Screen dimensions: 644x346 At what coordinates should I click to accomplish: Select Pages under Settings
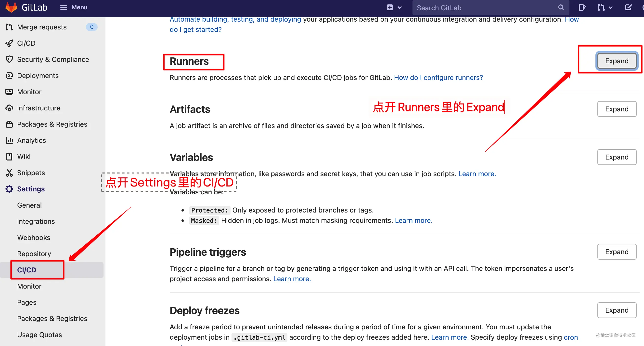pos(27,303)
